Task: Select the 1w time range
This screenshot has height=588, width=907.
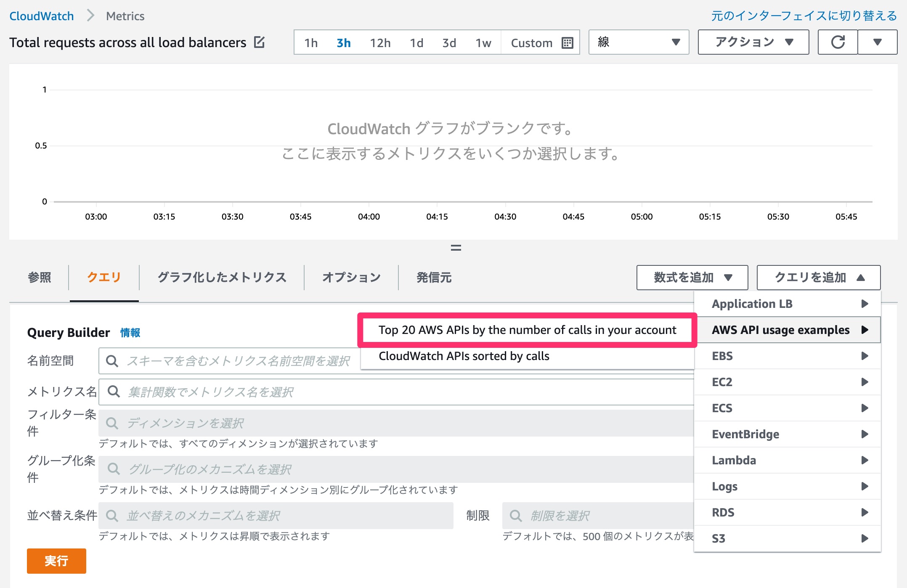Action: coord(483,43)
